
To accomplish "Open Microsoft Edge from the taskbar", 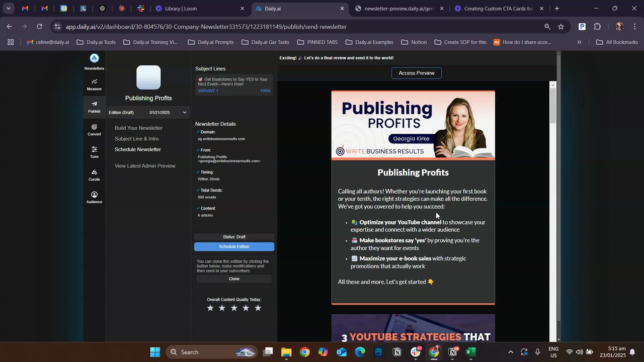I will coord(360,352).
